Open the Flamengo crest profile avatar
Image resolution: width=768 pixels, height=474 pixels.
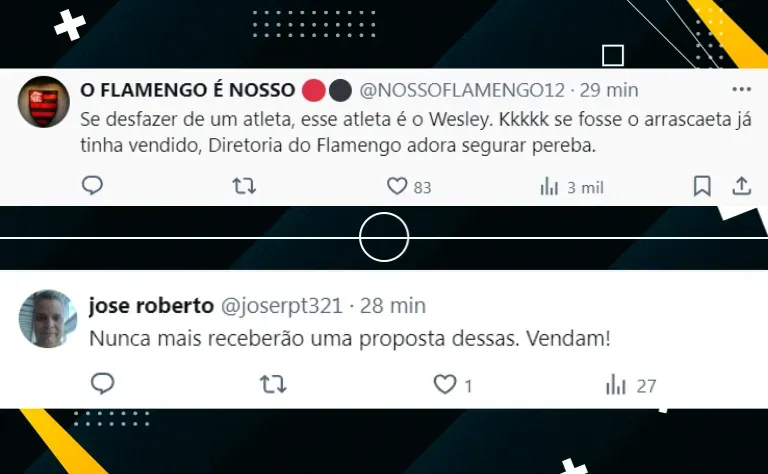pyautogui.click(x=44, y=102)
